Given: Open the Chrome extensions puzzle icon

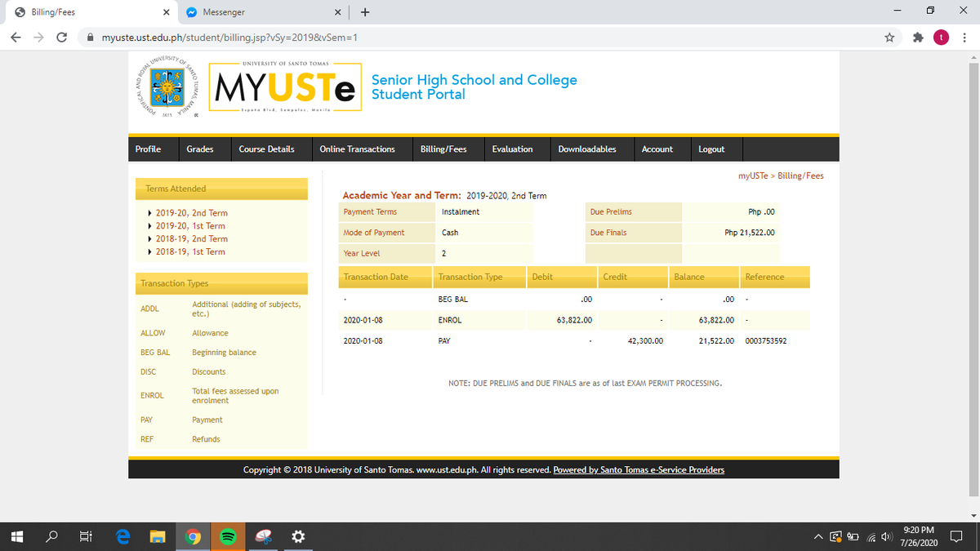Looking at the screenshot, I should [920, 38].
